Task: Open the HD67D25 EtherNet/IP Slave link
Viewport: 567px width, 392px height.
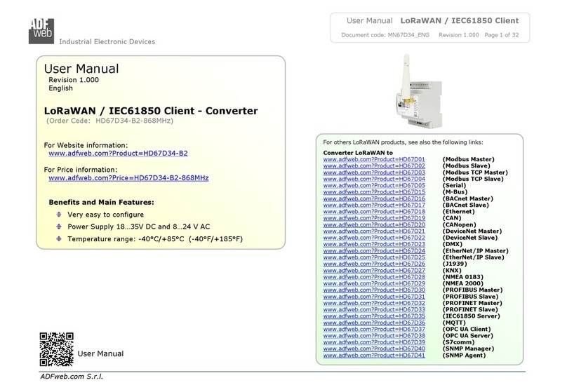Action: (x=374, y=257)
